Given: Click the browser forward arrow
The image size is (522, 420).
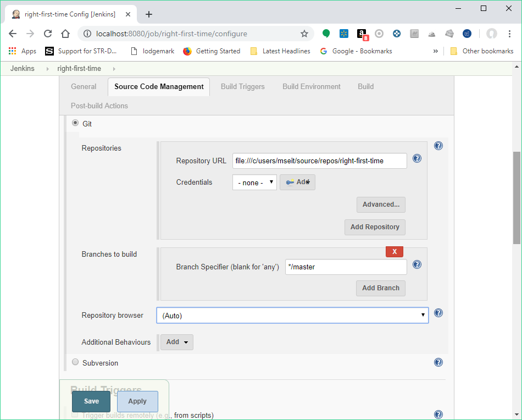Looking at the screenshot, I should point(30,34).
